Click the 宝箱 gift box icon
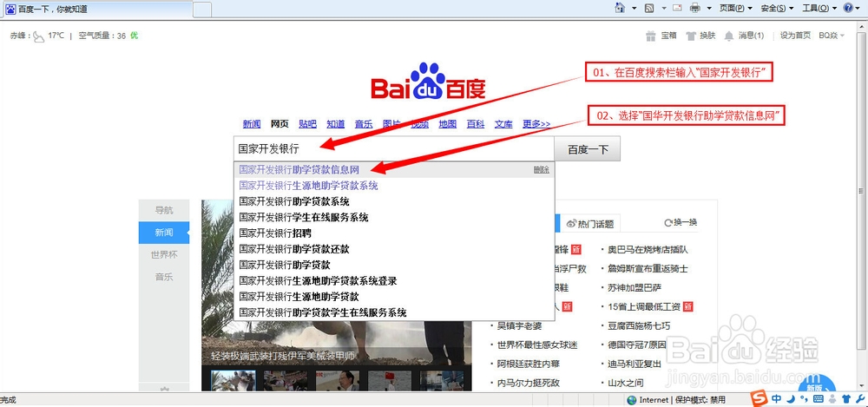The image size is (868, 407). coord(650,36)
